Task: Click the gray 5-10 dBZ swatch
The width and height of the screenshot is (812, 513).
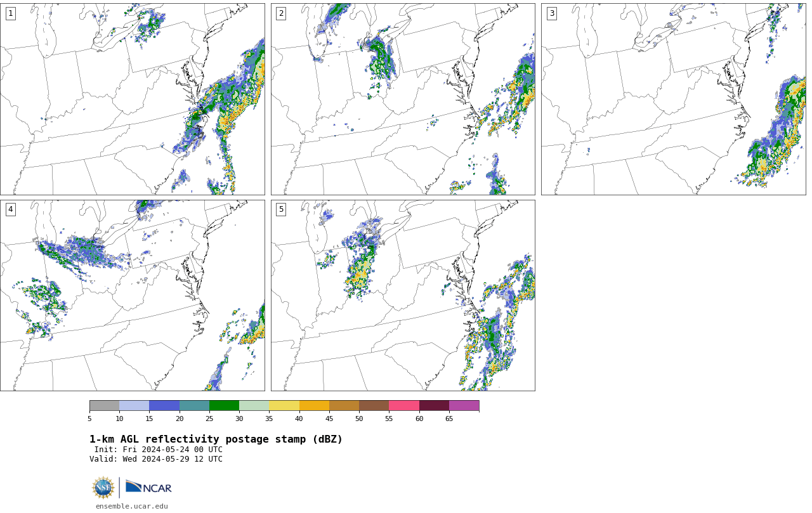Action: 104,406
